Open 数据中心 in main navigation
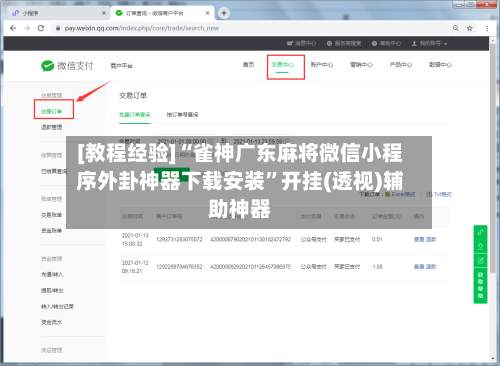The width and height of the screenshot is (500, 366). [440, 65]
